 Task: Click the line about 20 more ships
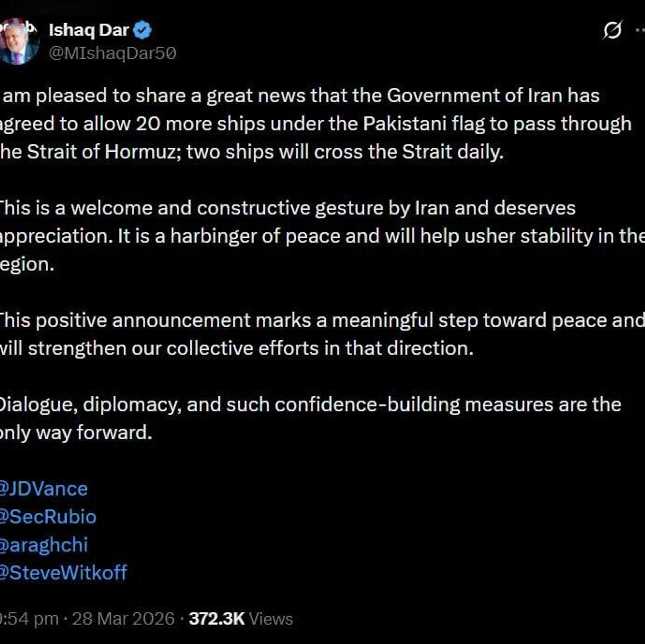[302, 124]
